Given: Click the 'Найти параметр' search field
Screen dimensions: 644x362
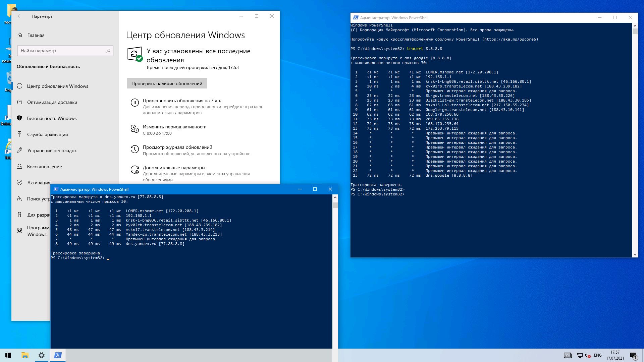Looking at the screenshot, I should tap(60, 51).
